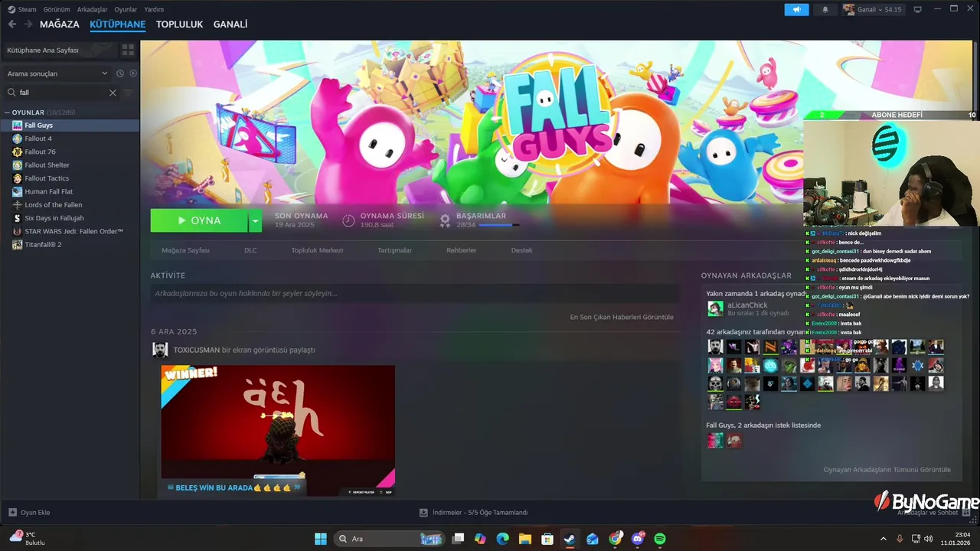Click the Fallout 4 game icon
The width and height of the screenshot is (980, 551).
(18, 139)
